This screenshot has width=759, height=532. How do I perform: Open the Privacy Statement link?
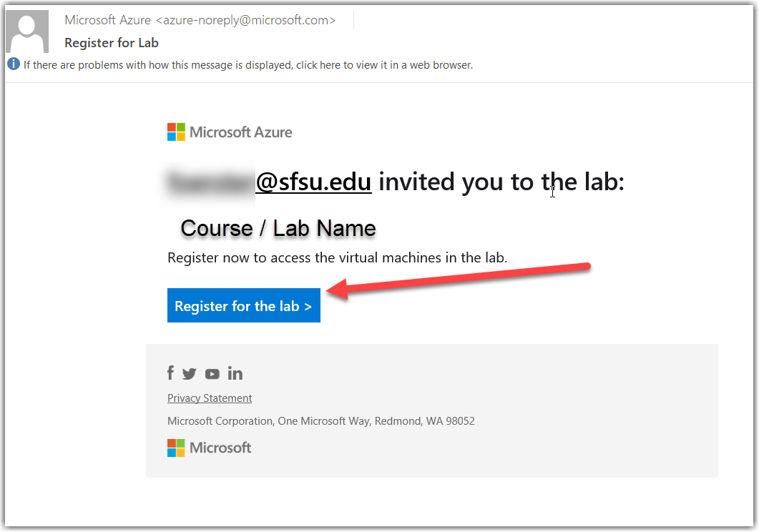tap(210, 398)
